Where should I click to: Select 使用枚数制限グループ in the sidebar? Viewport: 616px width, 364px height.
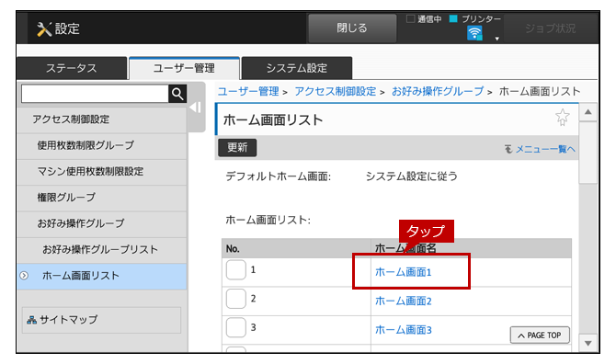tap(102, 145)
